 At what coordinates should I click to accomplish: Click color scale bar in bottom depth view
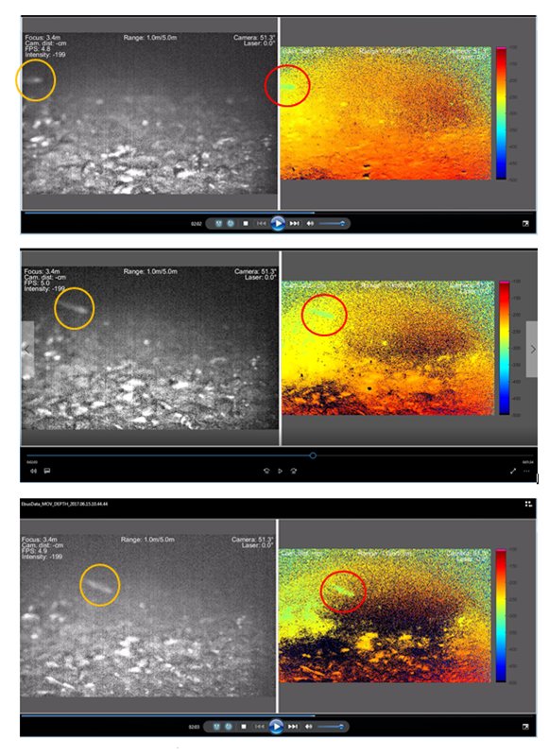tap(501, 616)
